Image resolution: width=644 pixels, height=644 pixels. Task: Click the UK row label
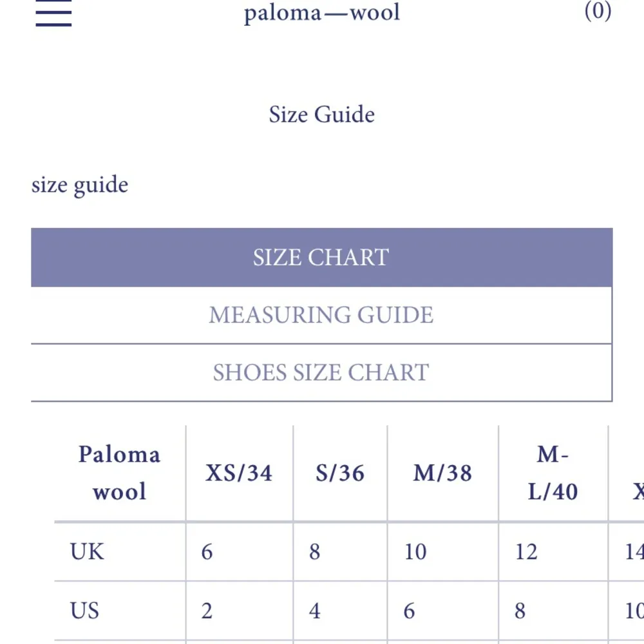(86, 552)
